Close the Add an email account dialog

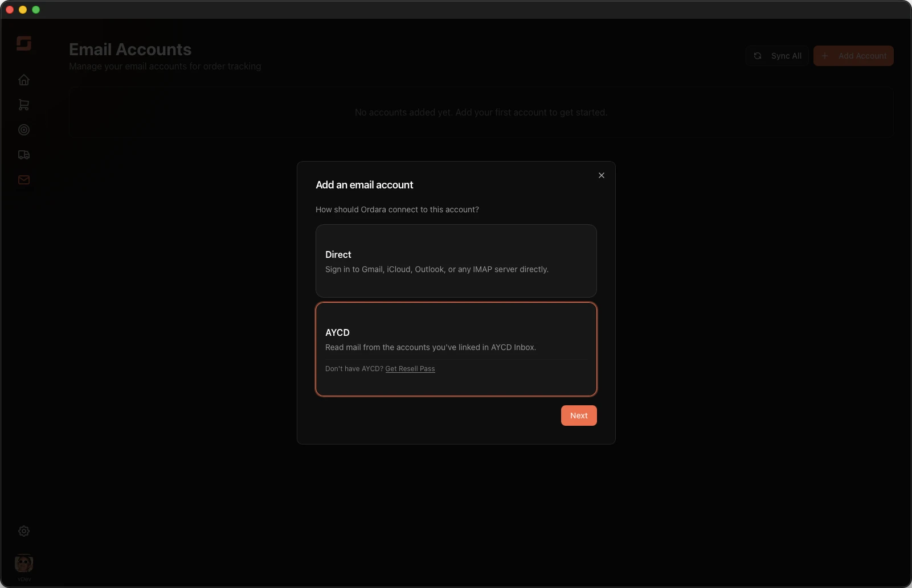602,175
